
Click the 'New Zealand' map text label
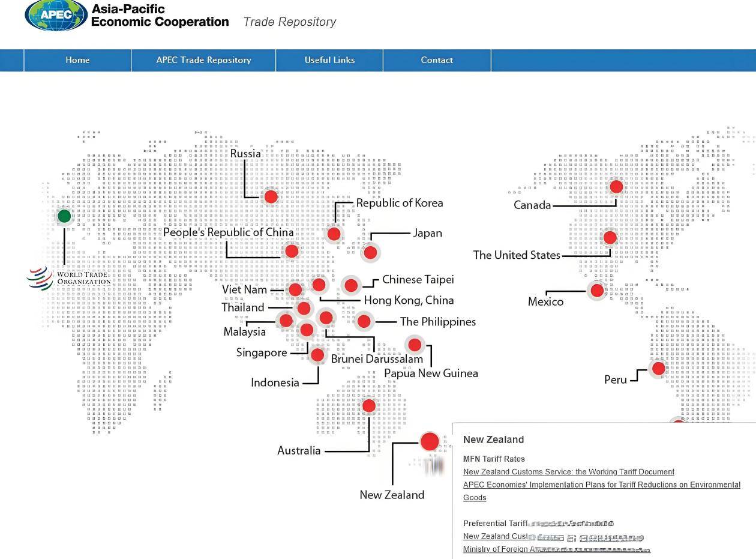(392, 495)
